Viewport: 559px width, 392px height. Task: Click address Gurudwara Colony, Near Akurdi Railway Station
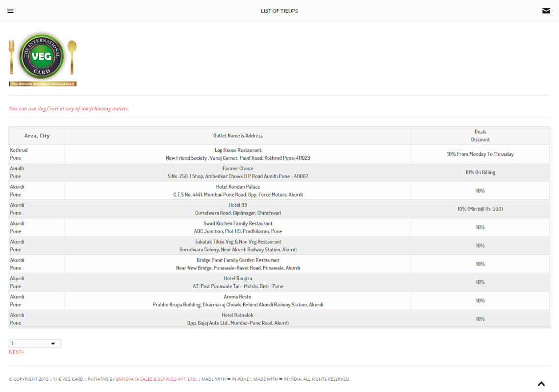[x=238, y=250]
